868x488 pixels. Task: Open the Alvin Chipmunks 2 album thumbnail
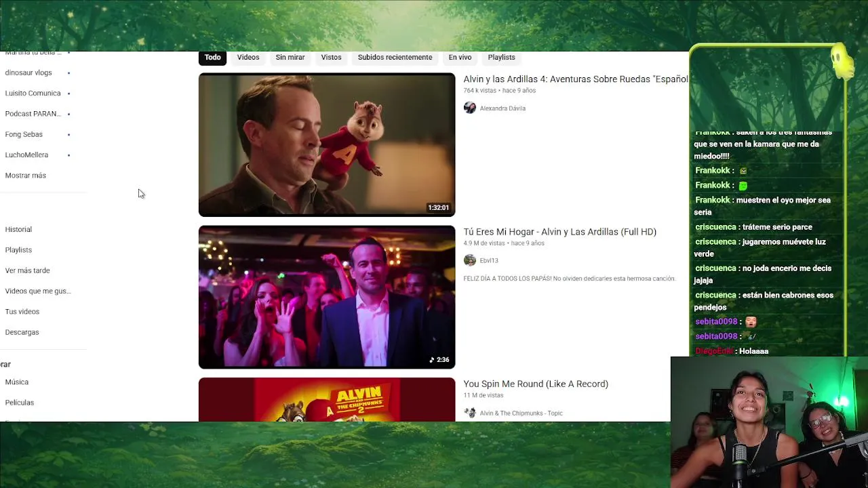point(327,400)
